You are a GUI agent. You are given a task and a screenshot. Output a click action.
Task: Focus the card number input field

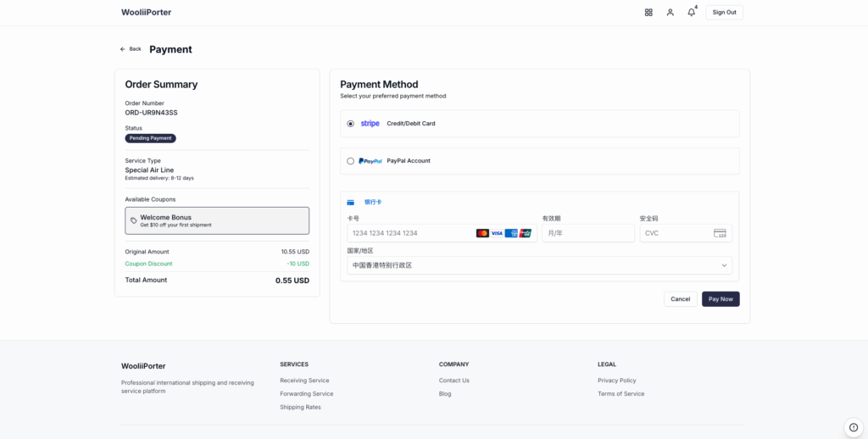[x=411, y=233]
